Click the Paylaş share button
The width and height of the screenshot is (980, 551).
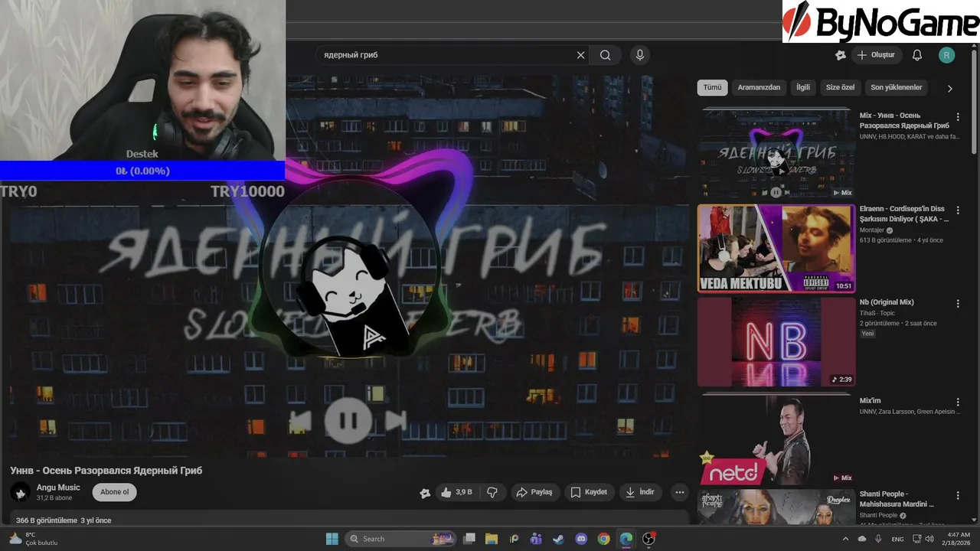(534, 492)
